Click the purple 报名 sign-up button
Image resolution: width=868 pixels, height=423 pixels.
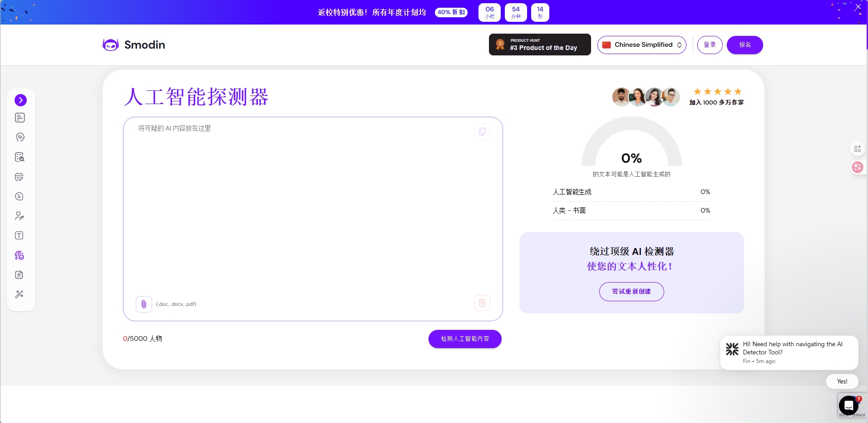[x=745, y=45]
